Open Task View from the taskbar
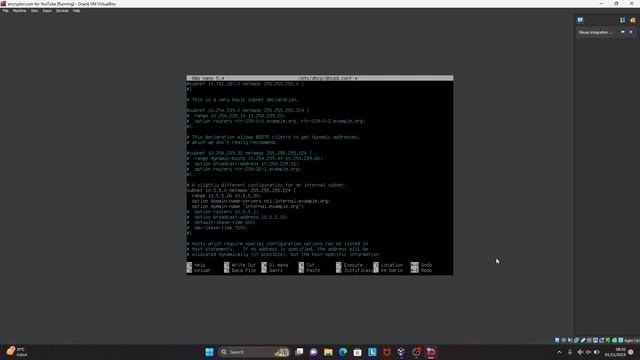The image size is (640, 360). pyautogui.click(x=299, y=352)
